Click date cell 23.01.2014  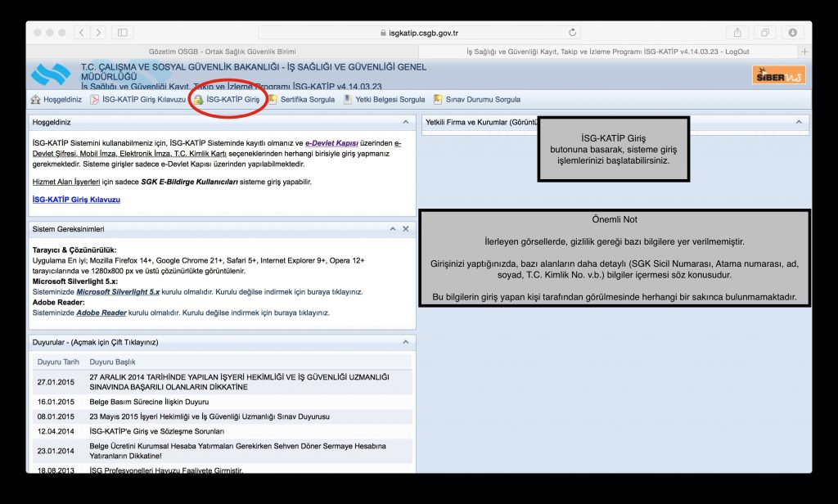pos(56,451)
